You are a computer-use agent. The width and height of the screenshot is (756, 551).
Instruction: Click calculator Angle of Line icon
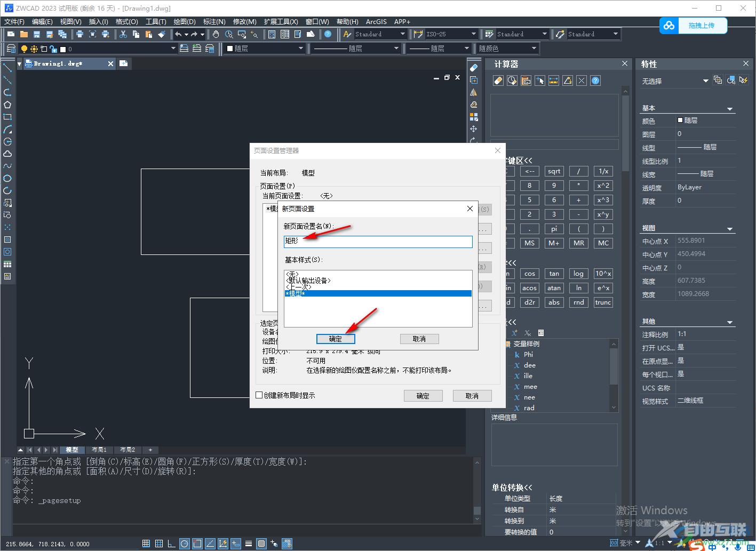[568, 81]
